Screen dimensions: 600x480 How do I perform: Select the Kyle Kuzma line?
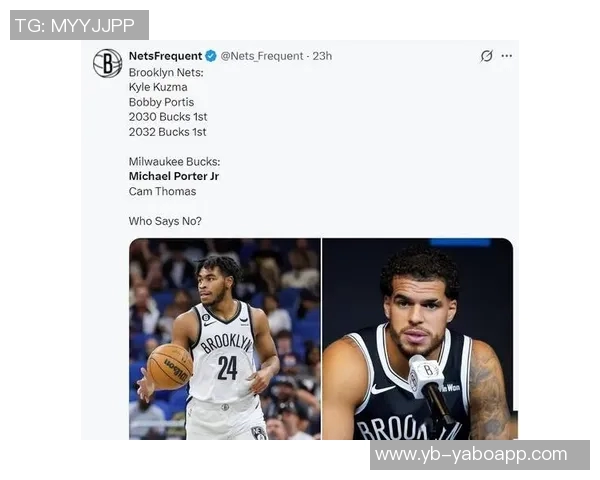pos(158,87)
